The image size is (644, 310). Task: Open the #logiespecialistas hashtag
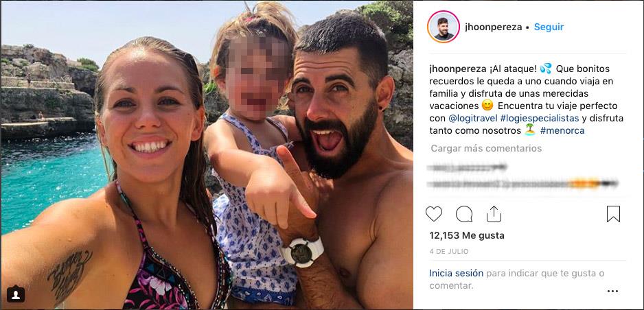coord(539,119)
